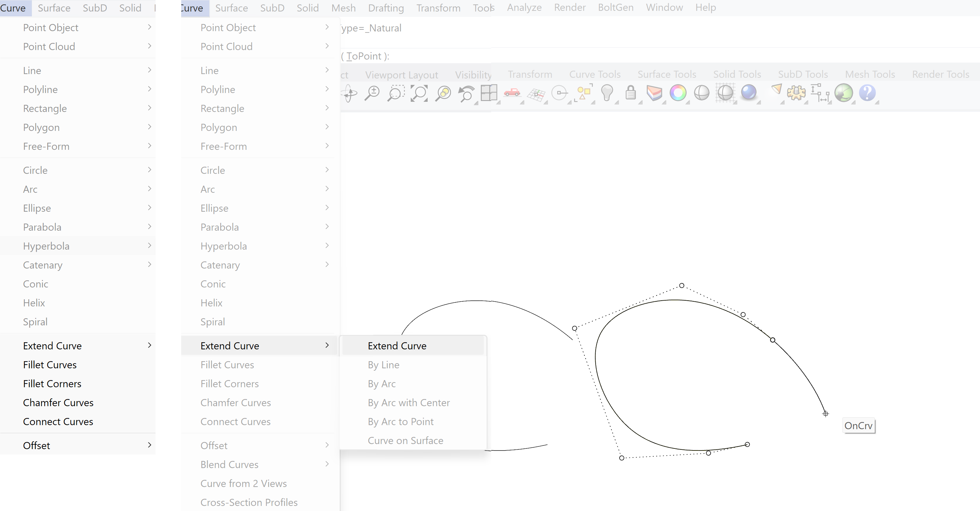Expand Offset submenu in open Curve menu

327,445
